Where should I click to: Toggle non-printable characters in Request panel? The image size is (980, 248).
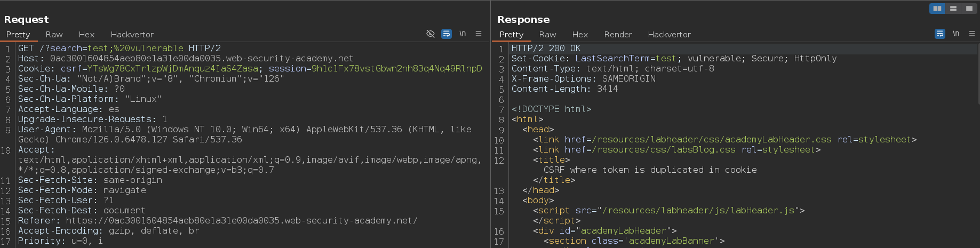tap(463, 34)
